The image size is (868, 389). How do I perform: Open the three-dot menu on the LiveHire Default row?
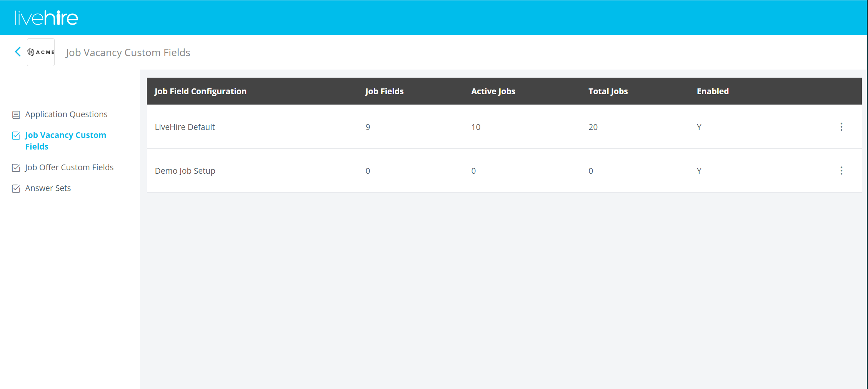[x=841, y=127]
